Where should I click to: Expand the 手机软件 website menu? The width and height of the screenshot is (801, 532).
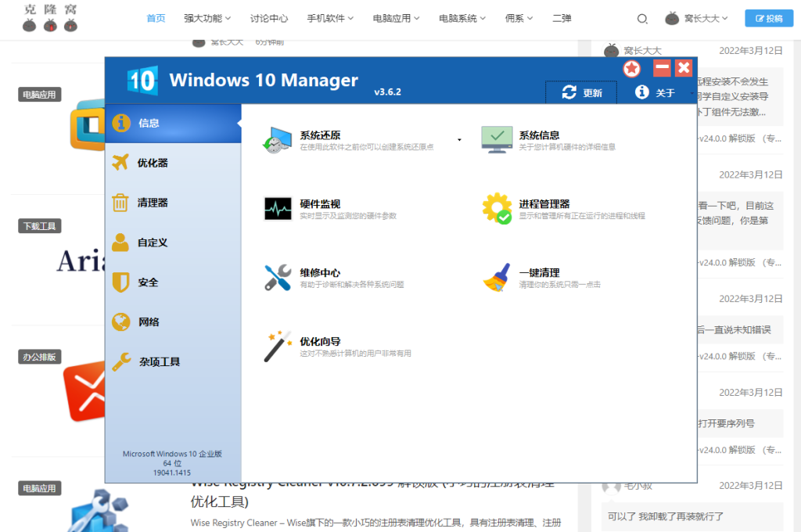pos(330,19)
